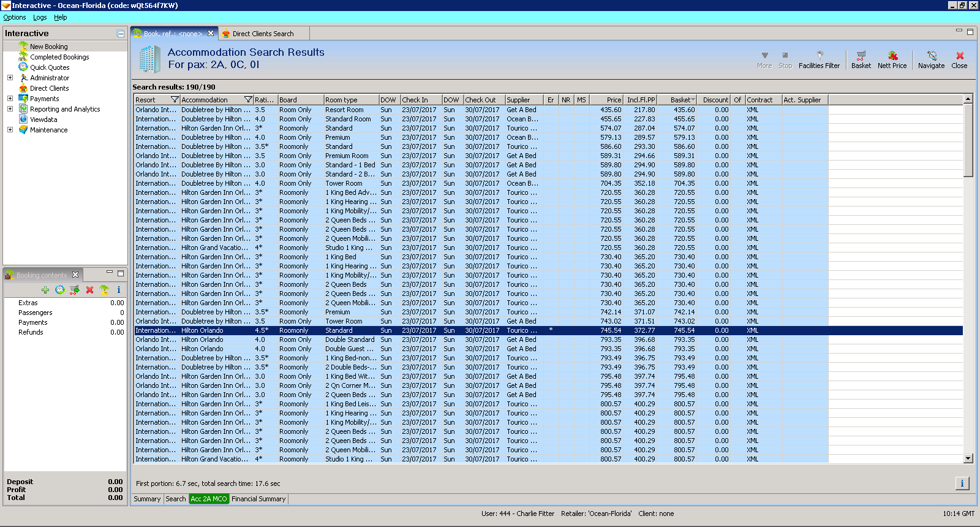Maximize the search results editor area
This screenshot has height=527, width=980.
click(970, 31)
